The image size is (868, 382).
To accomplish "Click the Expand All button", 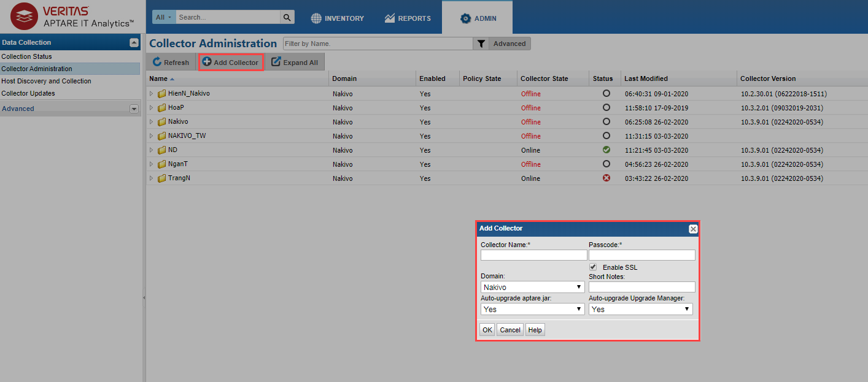I will tap(295, 63).
